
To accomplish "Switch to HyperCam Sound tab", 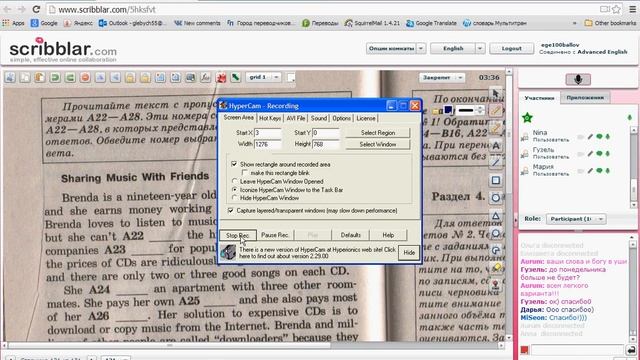I will (319, 118).
